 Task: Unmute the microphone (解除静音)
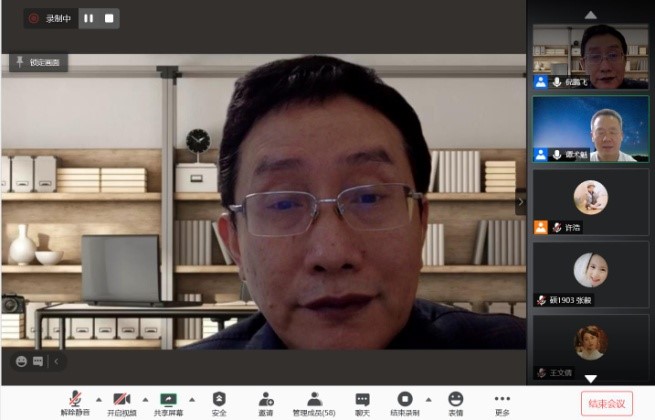[x=73, y=402]
